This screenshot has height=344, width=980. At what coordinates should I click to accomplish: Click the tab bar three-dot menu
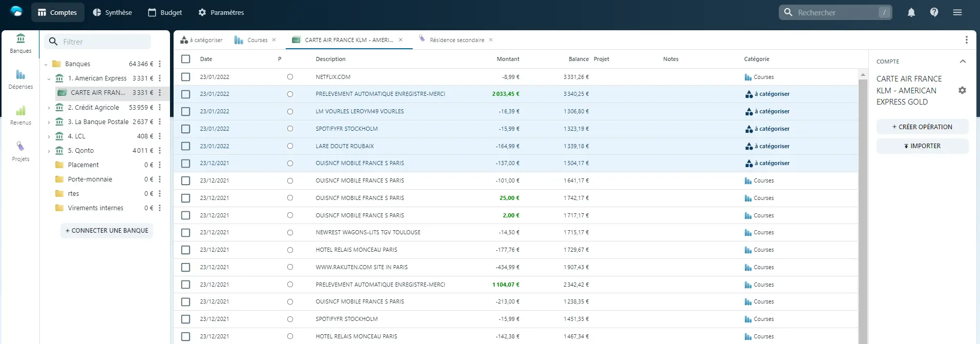[966, 40]
